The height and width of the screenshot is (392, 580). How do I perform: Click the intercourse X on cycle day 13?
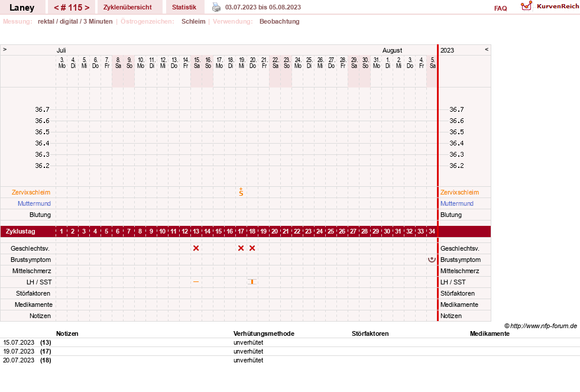(x=196, y=248)
